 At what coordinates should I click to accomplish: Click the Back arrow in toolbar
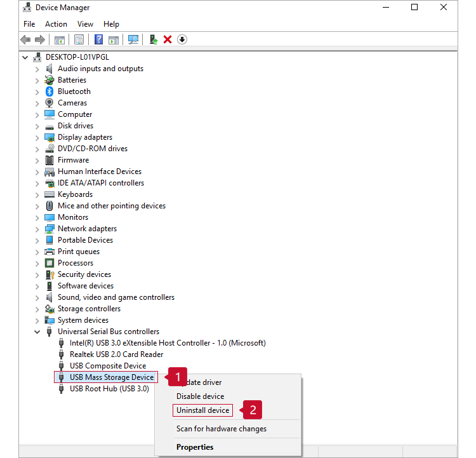(25, 39)
